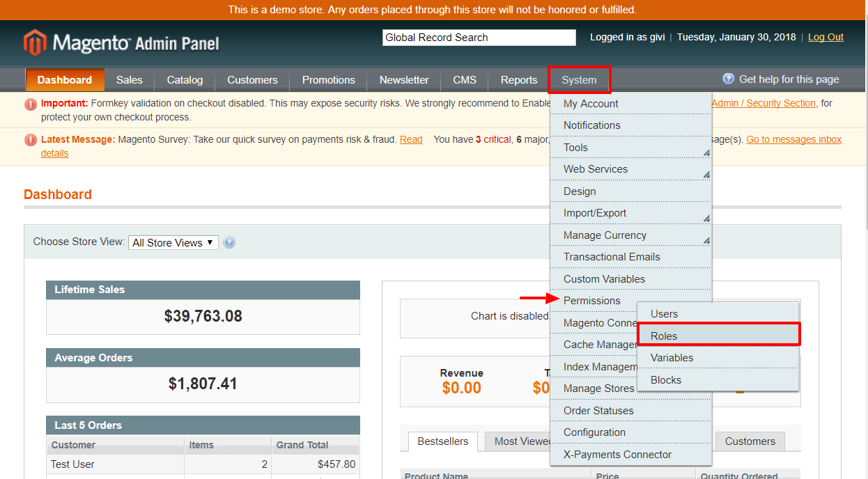Viewport: 868px width, 479px height.
Task: Open the Customers menu
Action: (x=252, y=80)
